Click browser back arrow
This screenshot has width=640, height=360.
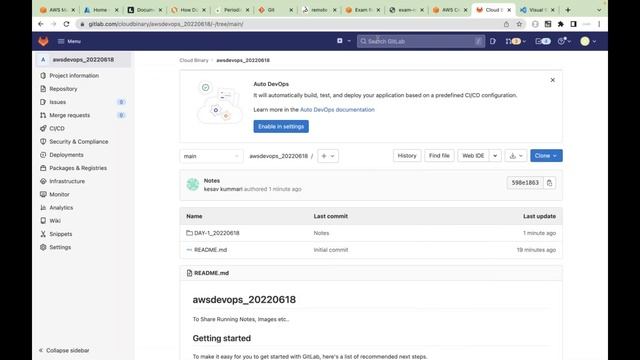pyautogui.click(x=40, y=24)
